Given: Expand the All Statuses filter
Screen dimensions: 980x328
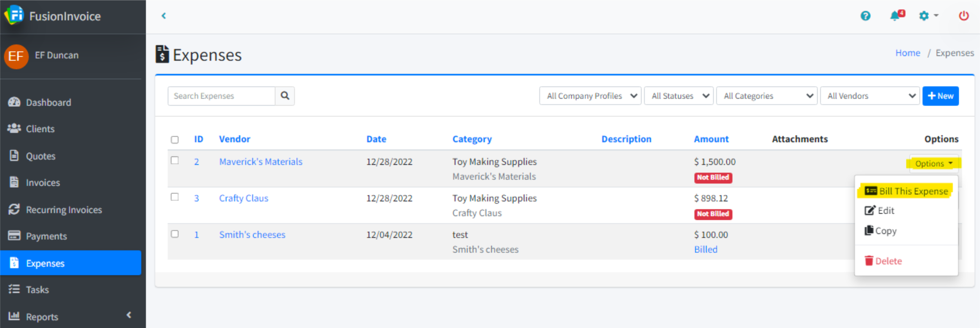Looking at the screenshot, I should (678, 96).
